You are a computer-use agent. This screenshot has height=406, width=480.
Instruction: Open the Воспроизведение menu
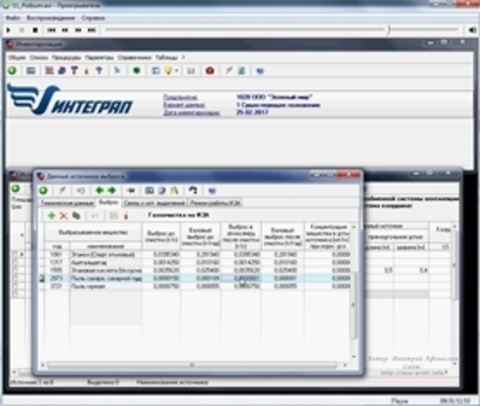(51, 18)
